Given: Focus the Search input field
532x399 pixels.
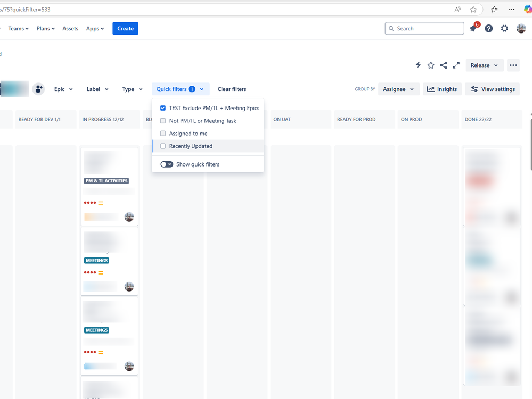Looking at the screenshot, I should [x=424, y=29].
